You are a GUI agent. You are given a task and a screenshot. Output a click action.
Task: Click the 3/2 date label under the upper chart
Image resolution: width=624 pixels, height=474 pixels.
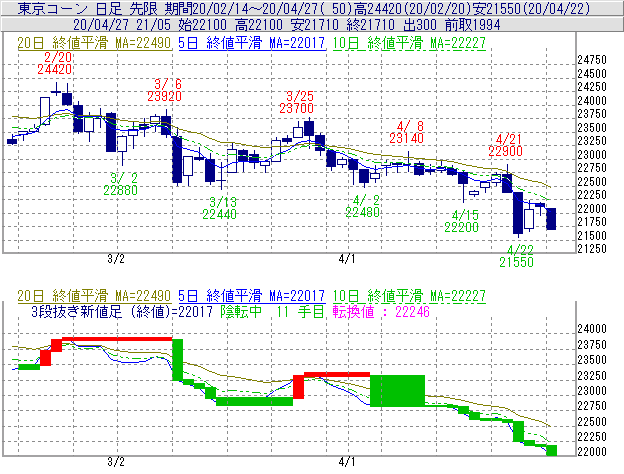click(x=116, y=259)
